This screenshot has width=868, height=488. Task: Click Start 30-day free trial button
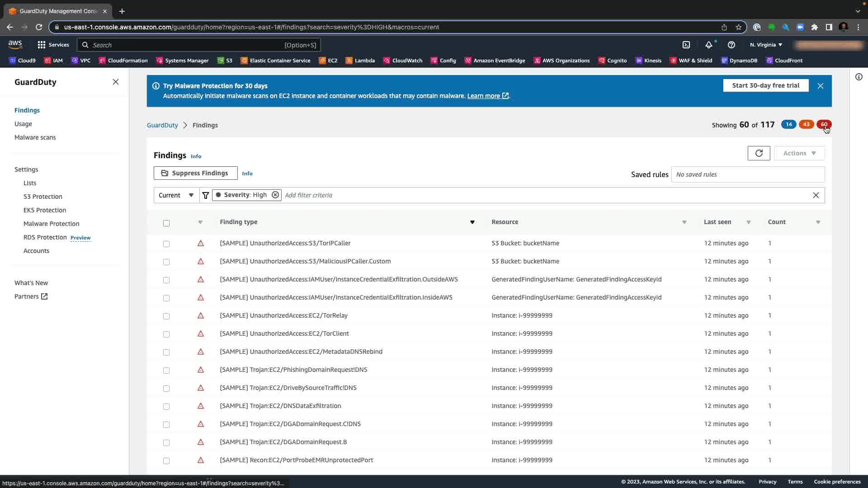(x=765, y=85)
